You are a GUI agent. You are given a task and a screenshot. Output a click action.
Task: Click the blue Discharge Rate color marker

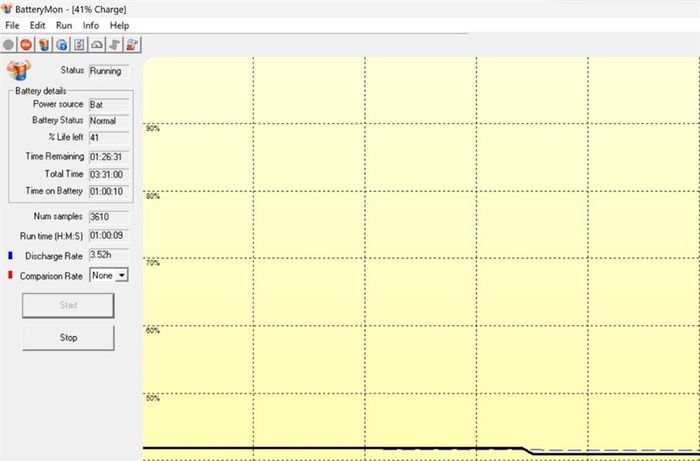9,256
